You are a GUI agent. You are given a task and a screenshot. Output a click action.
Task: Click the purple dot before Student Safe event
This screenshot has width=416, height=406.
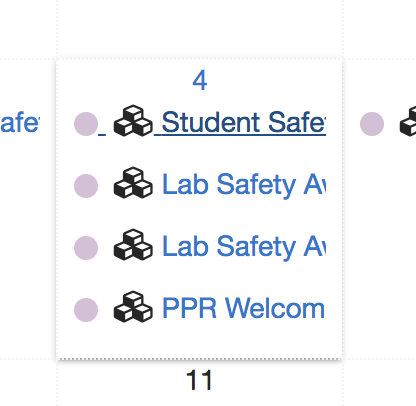click(x=86, y=124)
